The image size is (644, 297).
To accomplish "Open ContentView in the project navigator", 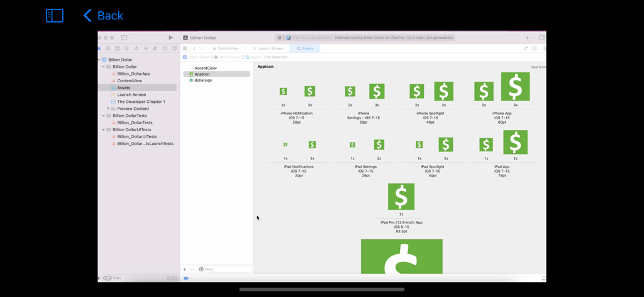I will (126, 81).
